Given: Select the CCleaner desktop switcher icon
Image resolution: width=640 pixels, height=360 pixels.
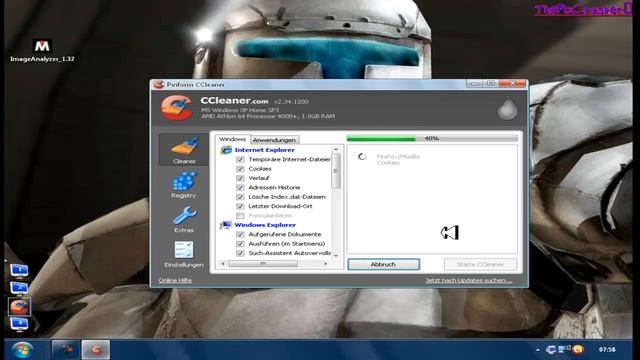Looking at the screenshot, I should [x=19, y=307].
